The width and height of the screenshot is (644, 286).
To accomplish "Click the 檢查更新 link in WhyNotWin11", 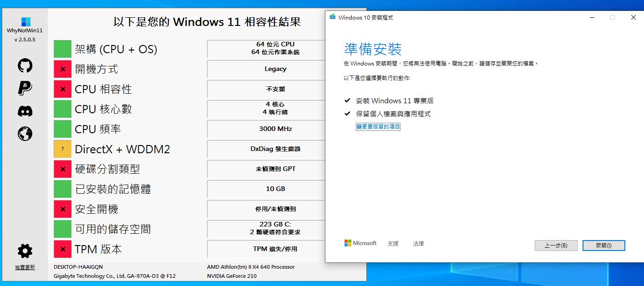I will (25, 267).
